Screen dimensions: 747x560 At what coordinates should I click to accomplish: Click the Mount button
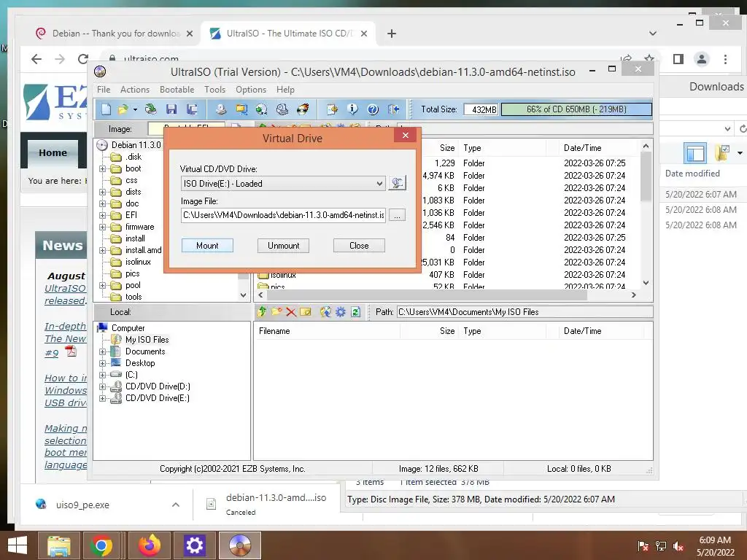point(207,246)
